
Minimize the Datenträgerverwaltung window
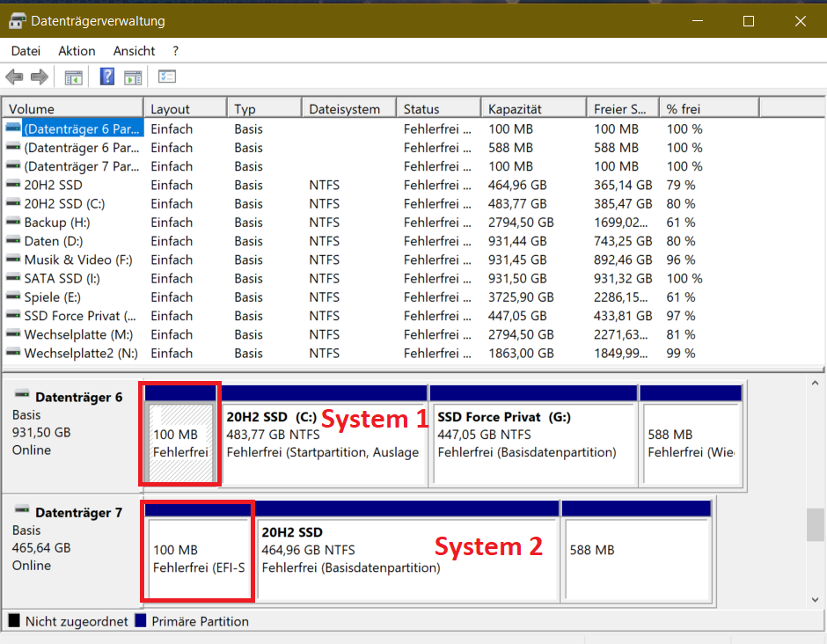(698, 21)
